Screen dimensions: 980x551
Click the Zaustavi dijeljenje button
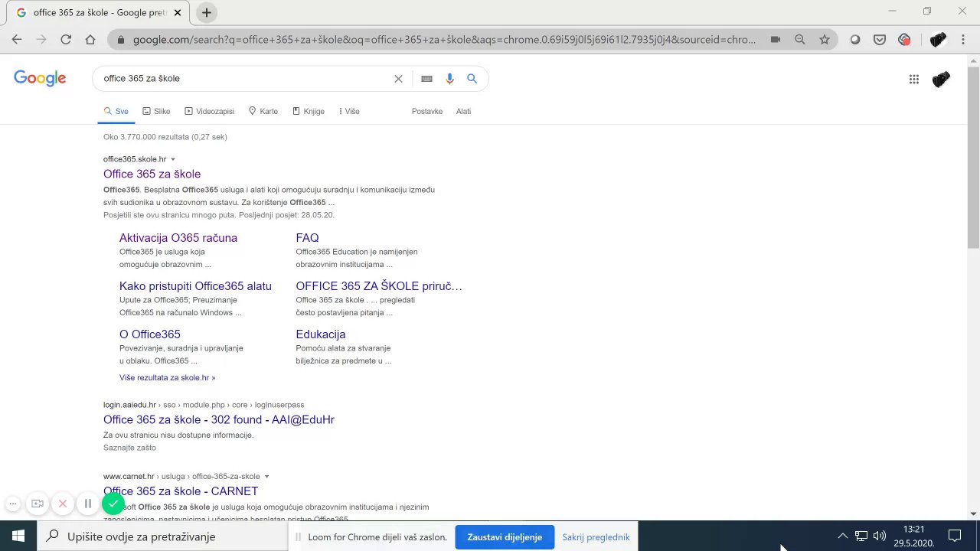pos(505,537)
